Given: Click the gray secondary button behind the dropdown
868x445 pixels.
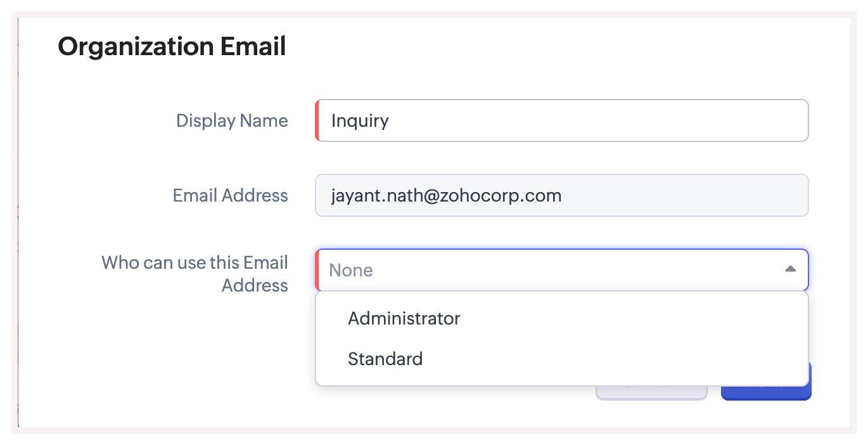Looking at the screenshot, I should tap(651, 393).
